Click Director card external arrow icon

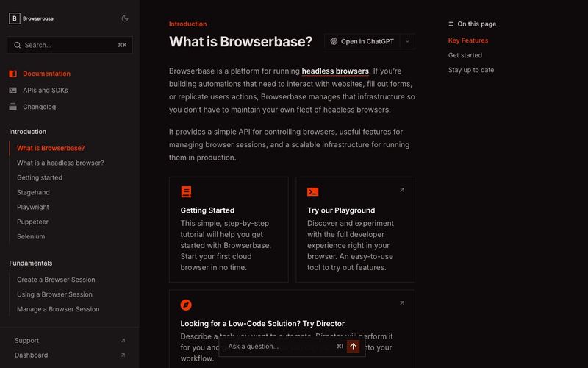[401, 303]
